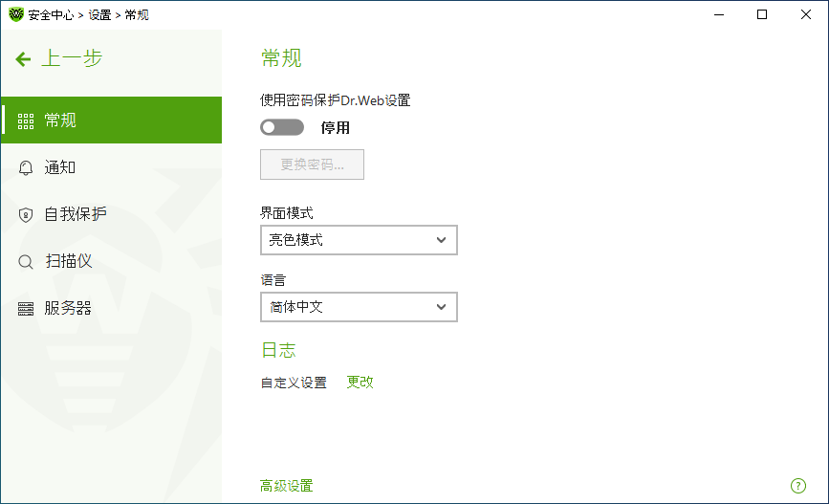Click the 更换密码... button
This screenshot has width=829, height=504.
point(312,164)
